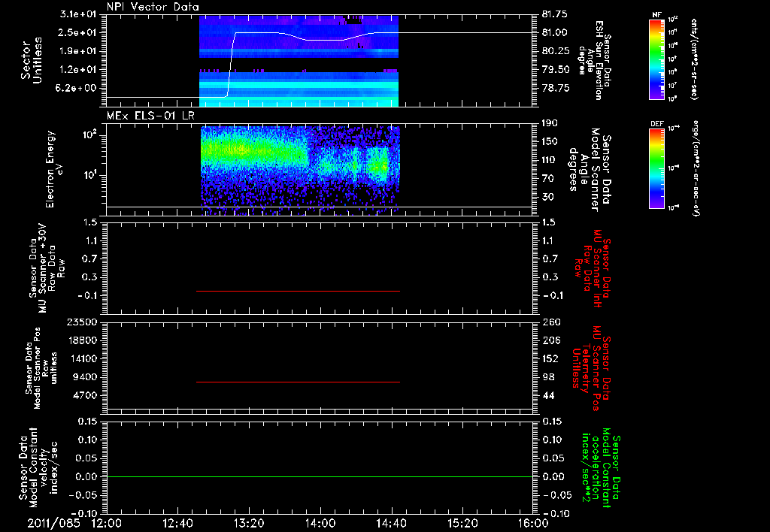Click the "150" scanner angle tick label
The image size is (770, 532).
550,142
